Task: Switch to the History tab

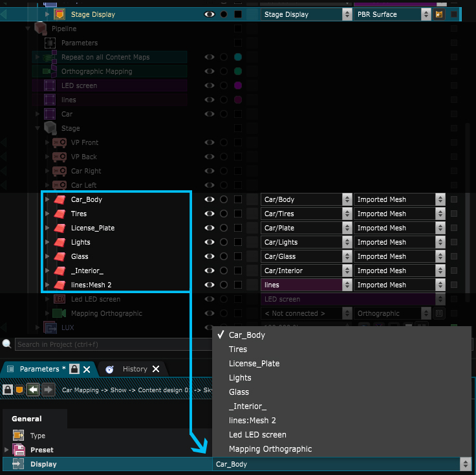Action: click(x=135, y=369)
